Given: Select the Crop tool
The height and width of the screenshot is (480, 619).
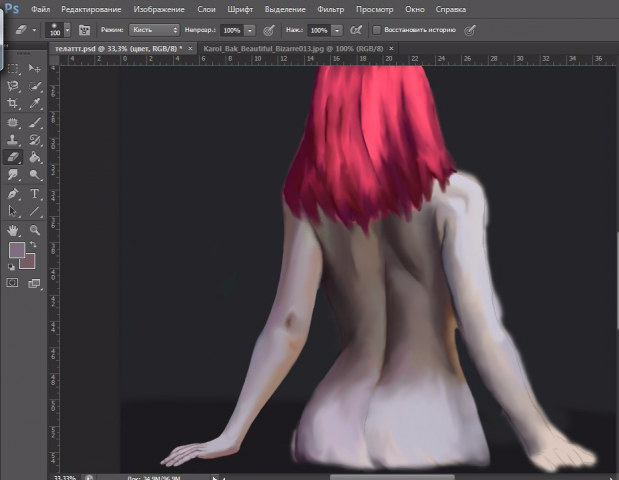Looking at the screenshot, I should [x=13, y=103].
